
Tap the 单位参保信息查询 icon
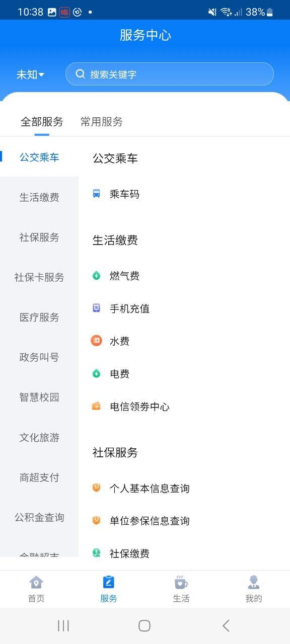point(97,521)
